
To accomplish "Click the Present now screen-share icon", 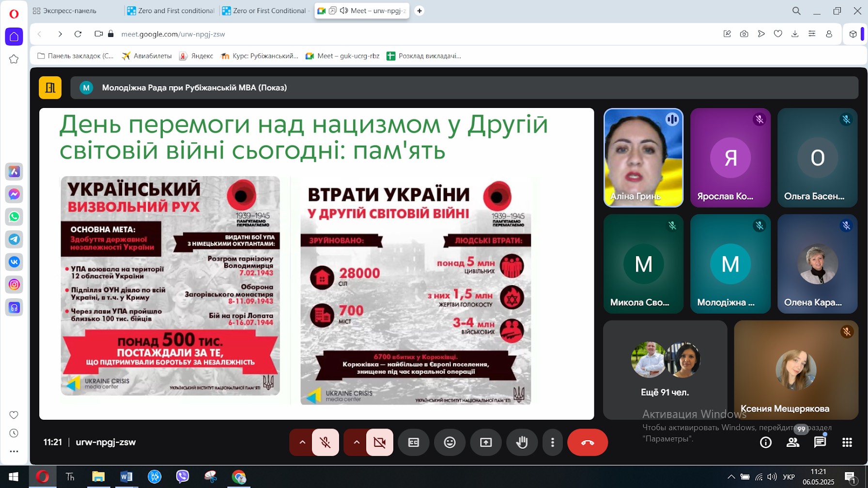I will pyautogui.click(x=486, y=442).
